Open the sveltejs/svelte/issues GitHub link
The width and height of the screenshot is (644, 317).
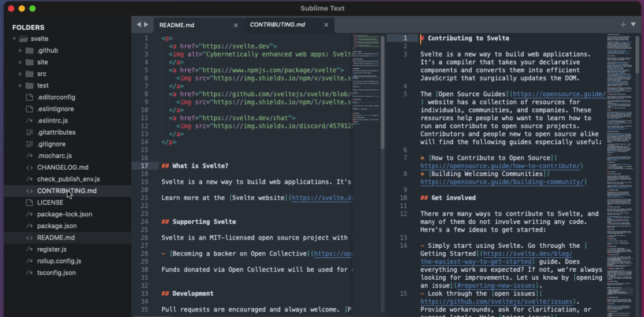[x=496, y=301]
